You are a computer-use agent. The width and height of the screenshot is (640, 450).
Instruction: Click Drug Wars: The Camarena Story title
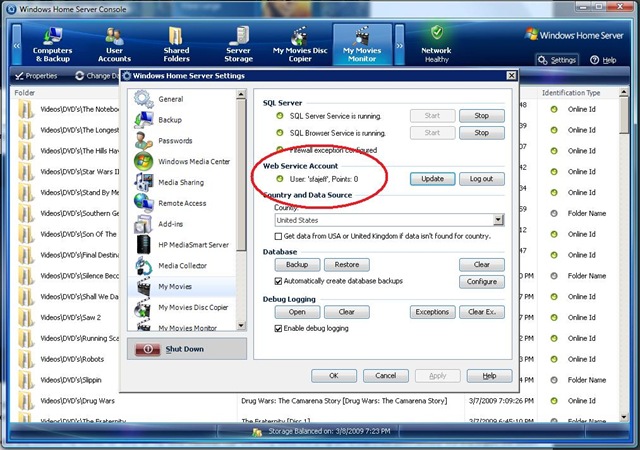pos(344,401)
